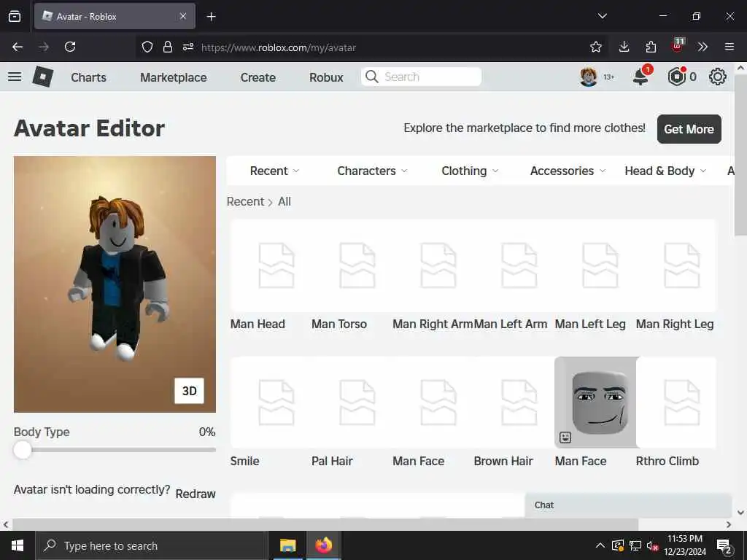This screenshot has width=747, height=560.
Task: Reload the page with the refresh icon
Action: [x=70, y=47]
